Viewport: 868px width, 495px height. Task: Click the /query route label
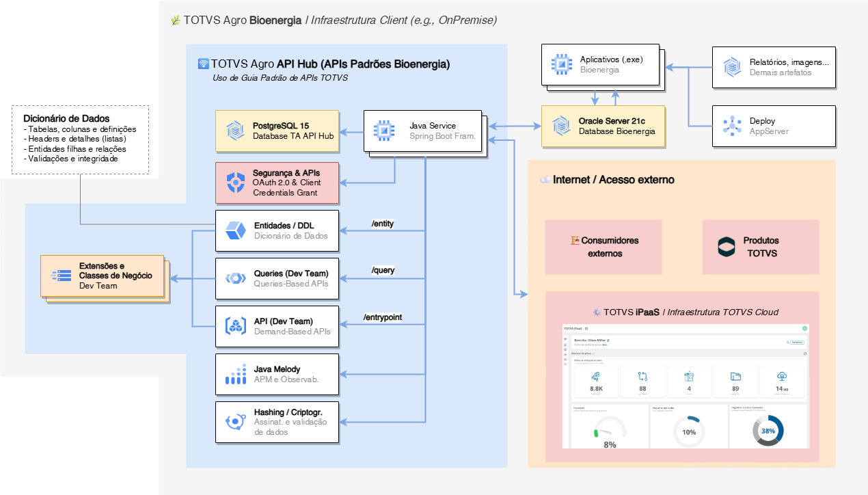(x=383, y=271)
